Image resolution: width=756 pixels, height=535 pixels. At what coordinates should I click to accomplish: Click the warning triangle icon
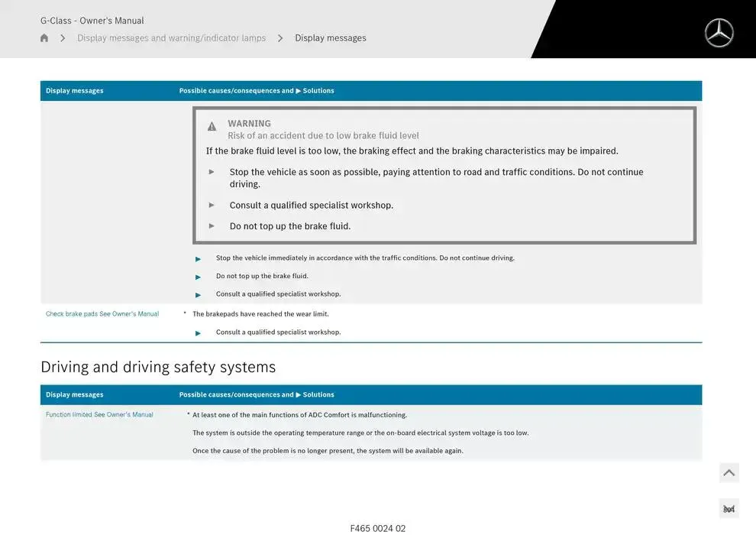tap(212, 126)
